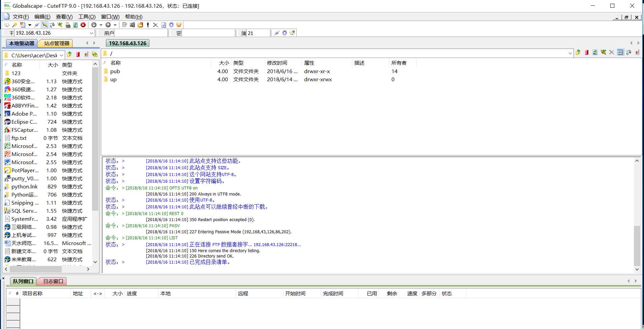Screen dimensions: 644x329
Task: Click the Edit file icon in toolbar
Action: pos(124,25)
